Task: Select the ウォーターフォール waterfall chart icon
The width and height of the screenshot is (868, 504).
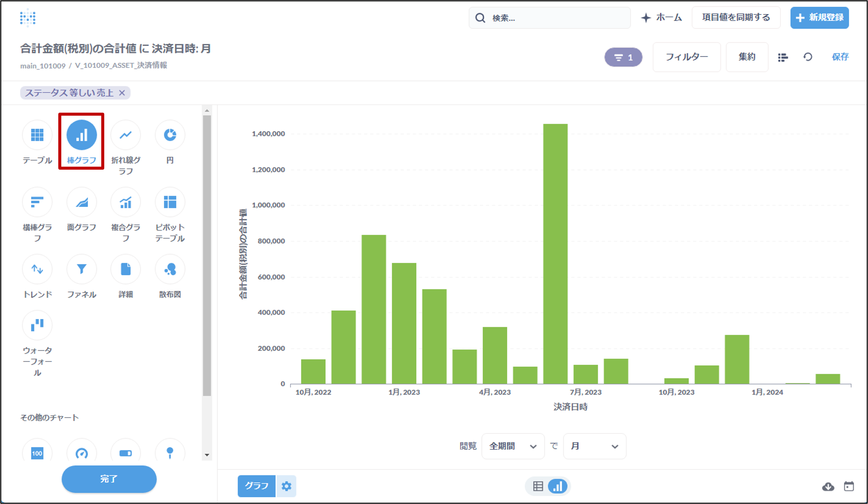Action: coord(37,325)
